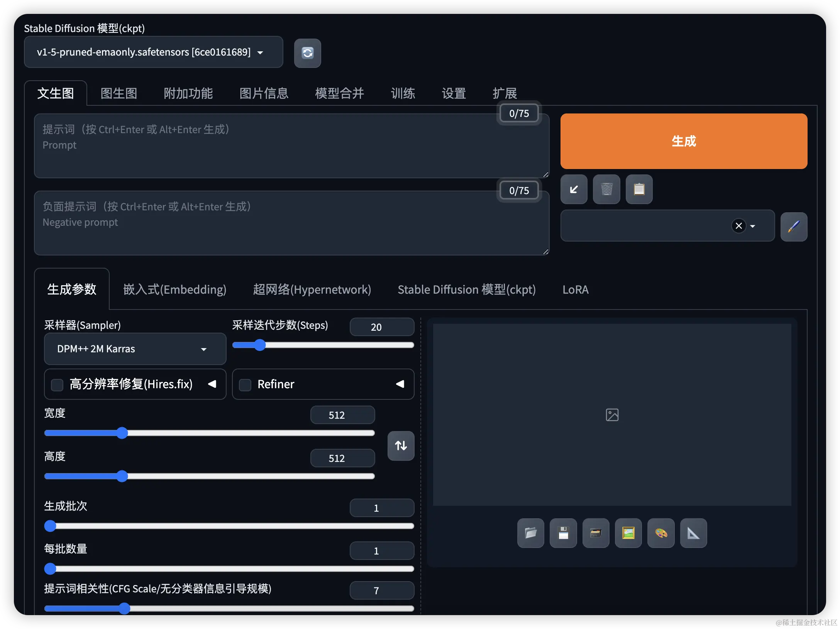Open the 模型合并 tab
The width and height of the screenshot is (840, 629).
(339, 93)
